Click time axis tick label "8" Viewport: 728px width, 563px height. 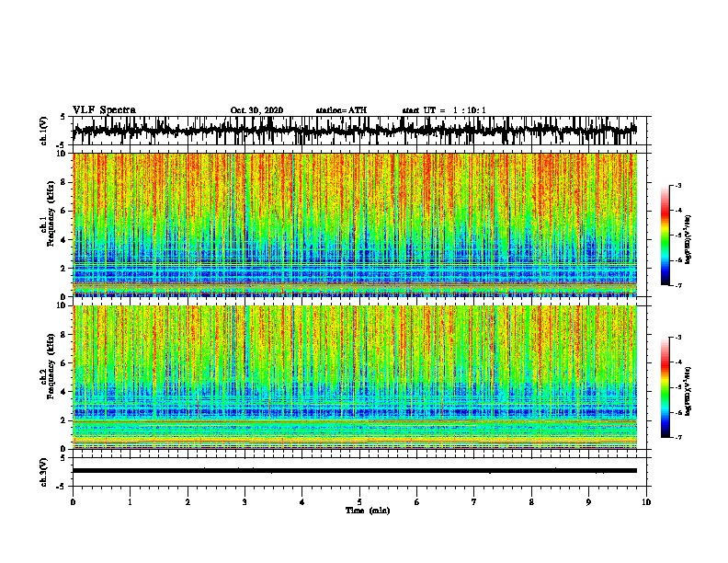tap(531, 502)
